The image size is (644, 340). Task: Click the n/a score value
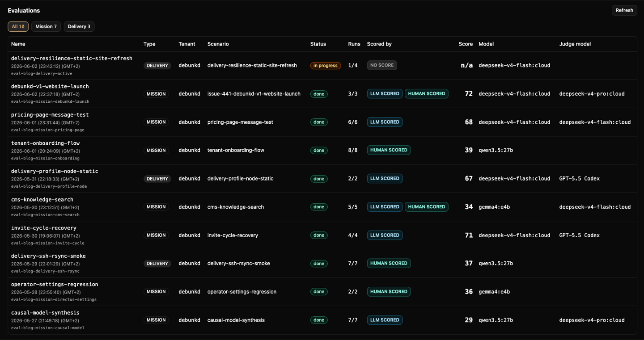pos(467,65)
